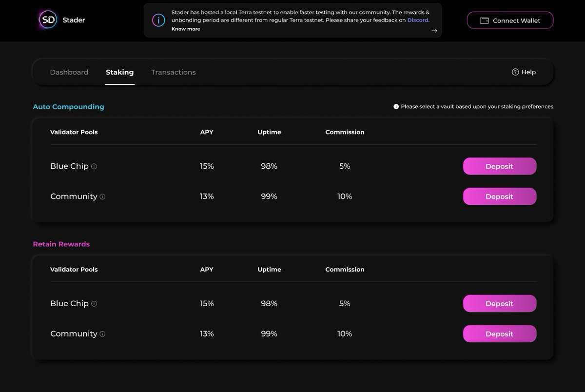
Task: Open the Discord link in the banner
Action: coord(418,20)
